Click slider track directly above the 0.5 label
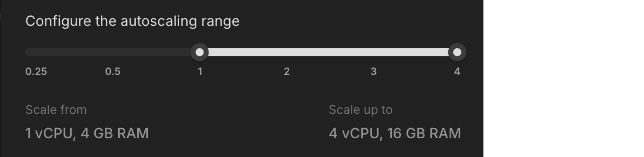This screenshot has width=644, height=157. (113, 52)
